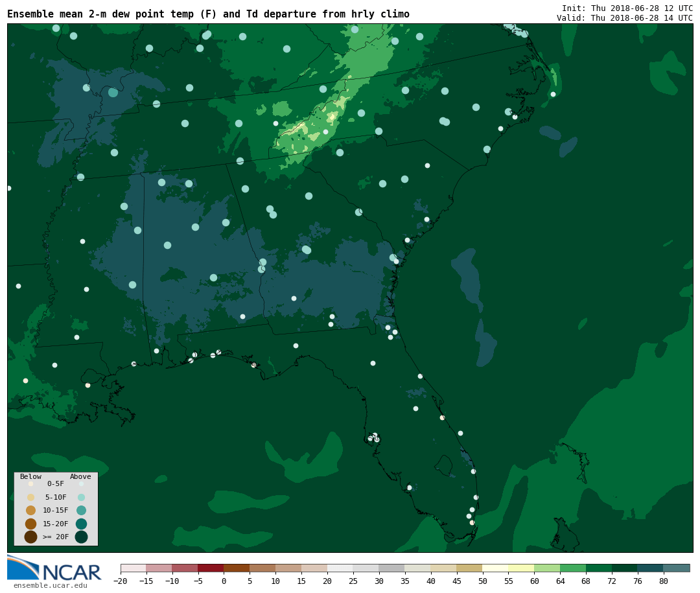This screenshot has width=700, height=593.
Task: Click the '15-20F' legend label
Action: 56,524
